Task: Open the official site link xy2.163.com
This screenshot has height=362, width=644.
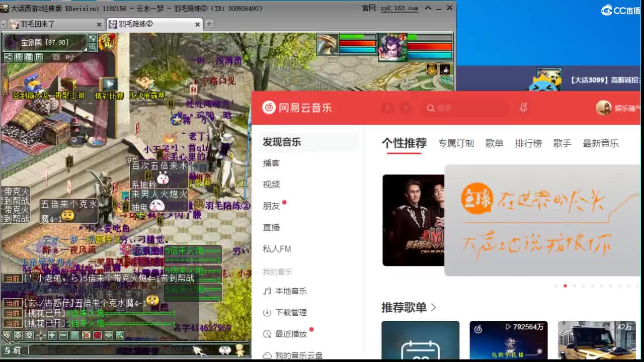Action: point(399,8)
